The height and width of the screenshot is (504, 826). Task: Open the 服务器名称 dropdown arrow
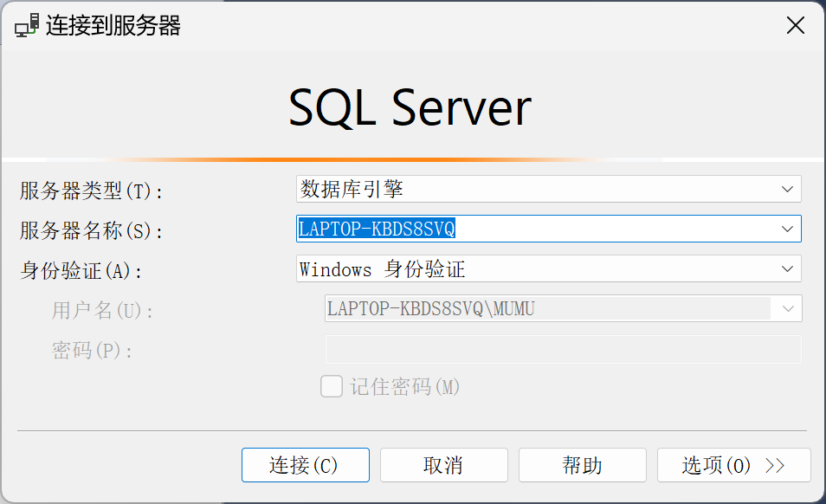click(x=787, y=229)
